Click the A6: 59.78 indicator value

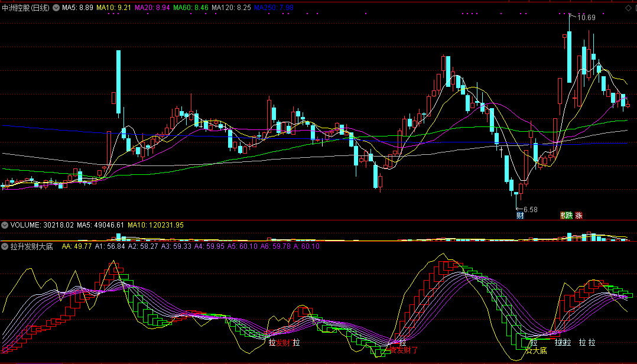point(275,246)
